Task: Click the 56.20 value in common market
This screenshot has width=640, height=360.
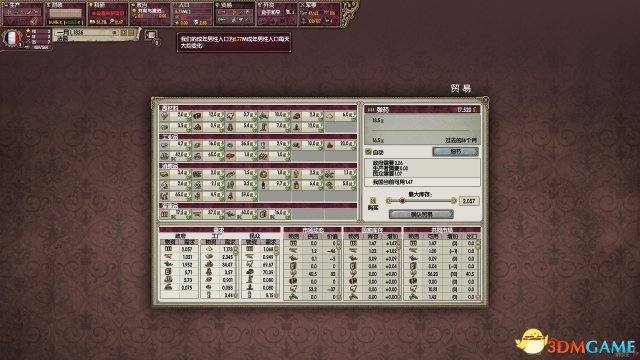Action: [433, 274]
